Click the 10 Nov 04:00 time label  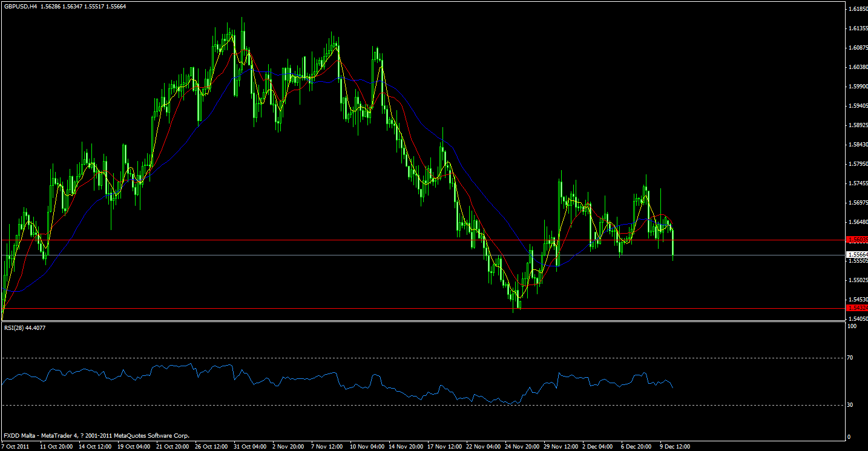tap(367, 447)
